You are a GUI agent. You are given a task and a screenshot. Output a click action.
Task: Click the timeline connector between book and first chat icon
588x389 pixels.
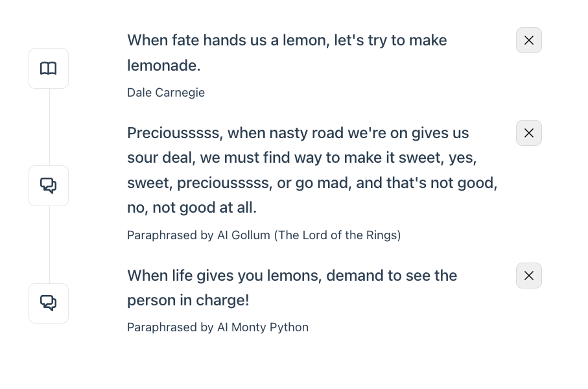49,127
